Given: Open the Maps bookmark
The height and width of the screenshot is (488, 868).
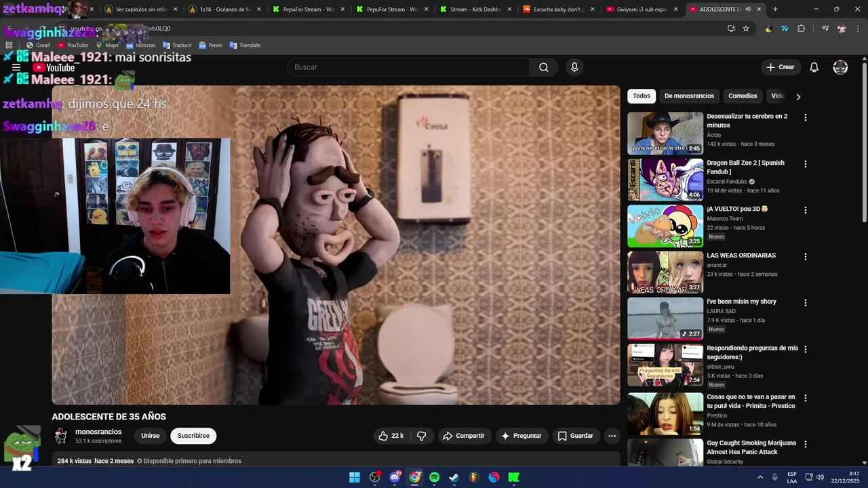Looking at the screenshot, I should pos(106,45).
